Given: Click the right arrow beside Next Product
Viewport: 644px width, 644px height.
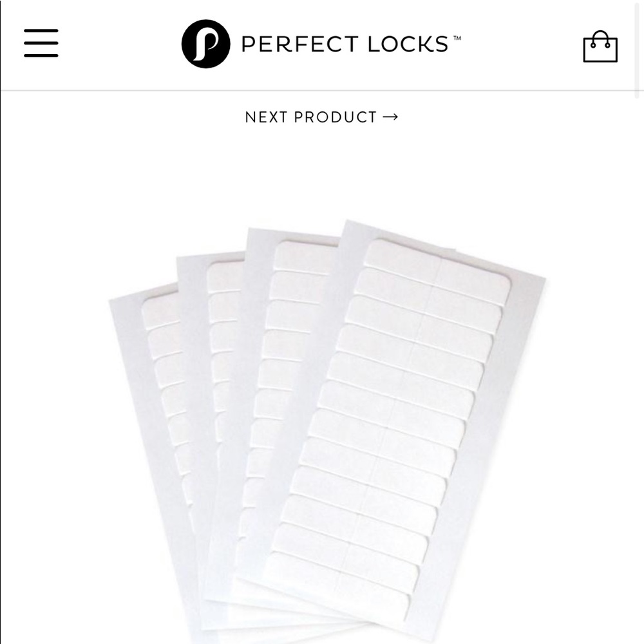Looking at the screenshot, I should coord(390,117).
